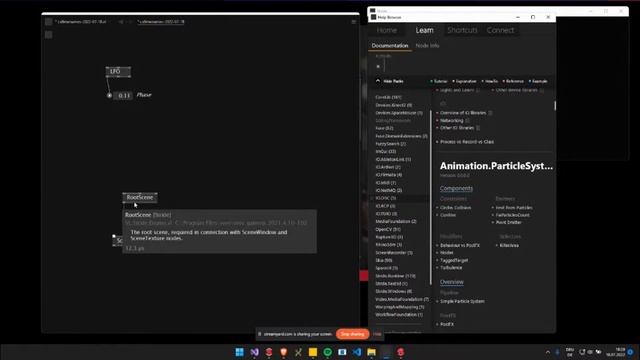Switch to the Home tab in Help Browser
This screenshot has height=360, width=640.
[387, 30]
